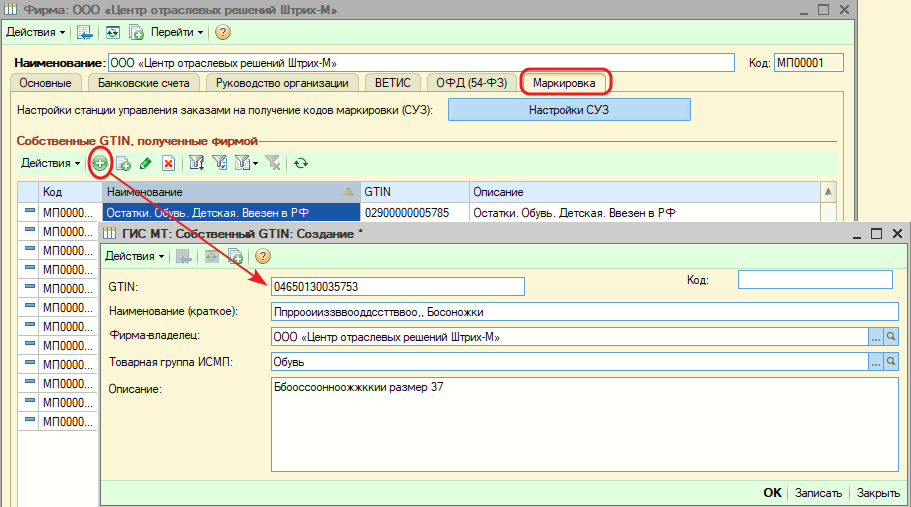
Task: Expand the filter settings dropdown arrow
Action: (256, 164)
